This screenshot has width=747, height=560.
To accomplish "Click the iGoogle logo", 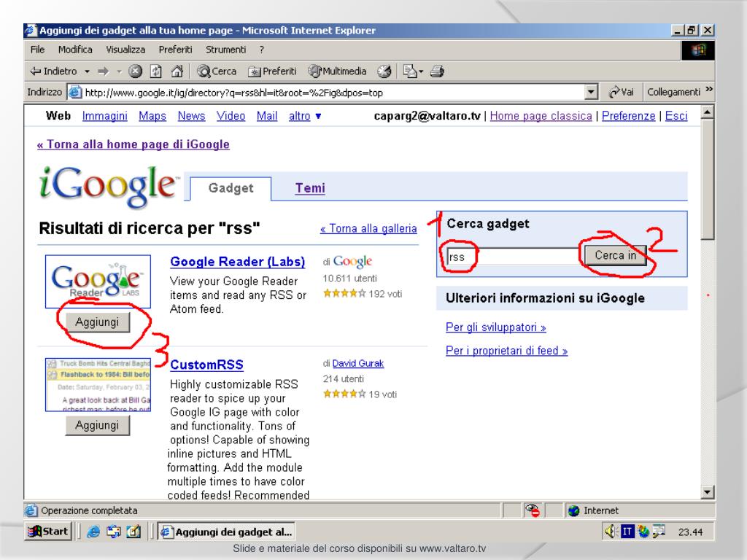I will (108, 186).
